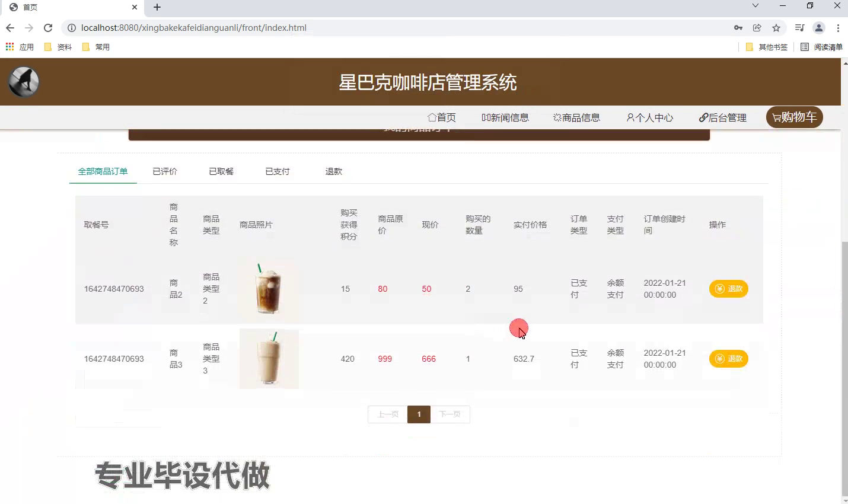Click the share page icon
Viewport: 848px width, 504px height.
pos(757,28)
